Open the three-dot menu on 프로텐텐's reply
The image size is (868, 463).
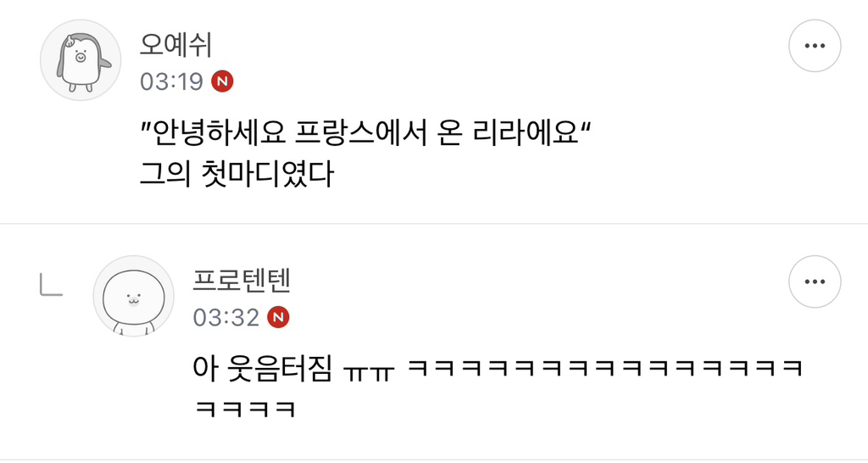click(815, 282)
